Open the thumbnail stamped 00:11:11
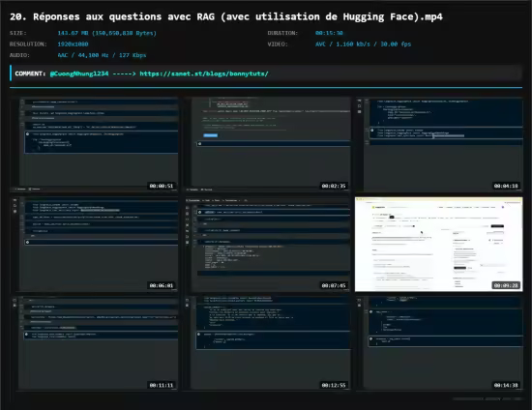The width and height of the screenshot is (532, 410). click(x=95, y=343)
